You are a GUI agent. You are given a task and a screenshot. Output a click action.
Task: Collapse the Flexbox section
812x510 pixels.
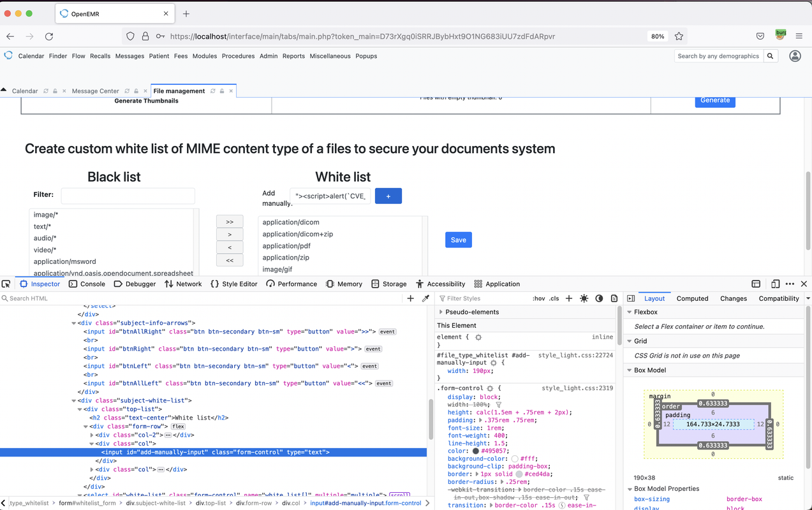click(x=629, y=312)
